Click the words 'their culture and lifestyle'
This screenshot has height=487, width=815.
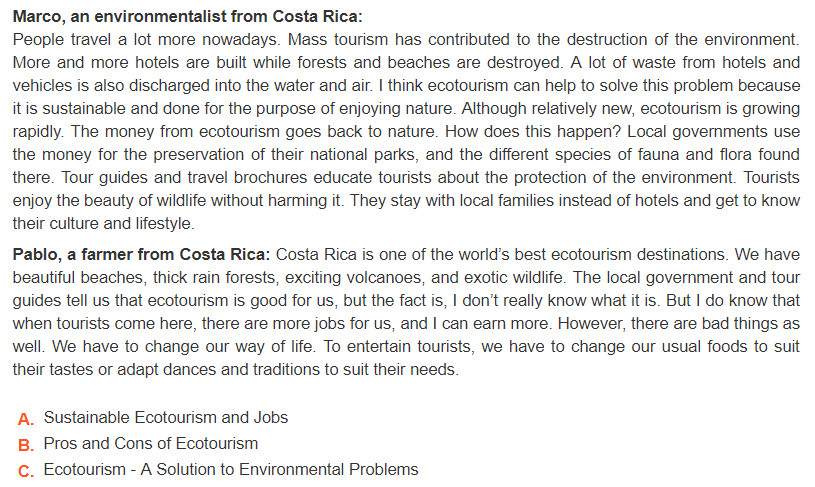click(103, 223)
